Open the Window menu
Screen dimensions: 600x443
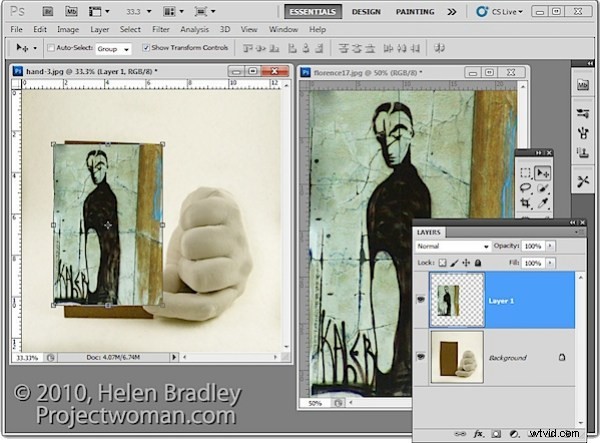tap(283, 29)
